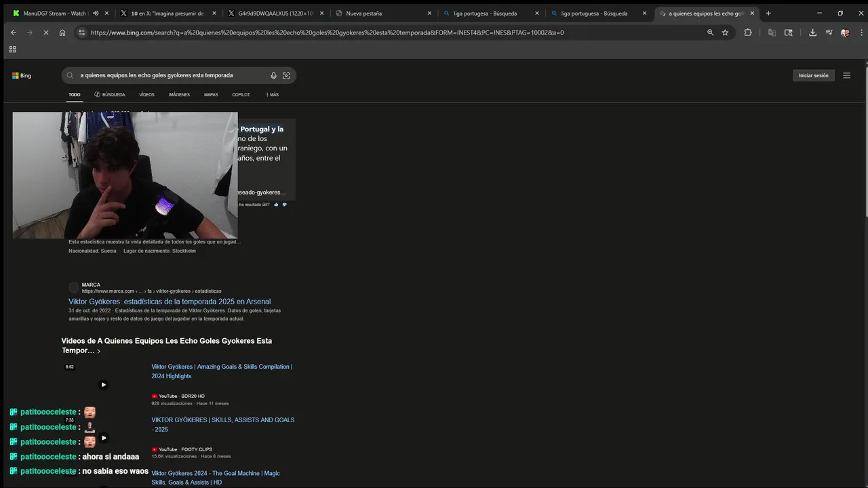Give thumbs down on result feedback
Image resolution: width=868 pixels, height=488 pixels.
284,205
